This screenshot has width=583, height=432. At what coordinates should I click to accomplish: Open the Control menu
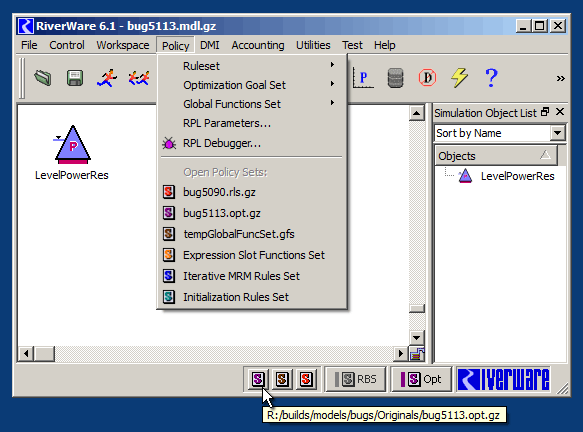67,45
